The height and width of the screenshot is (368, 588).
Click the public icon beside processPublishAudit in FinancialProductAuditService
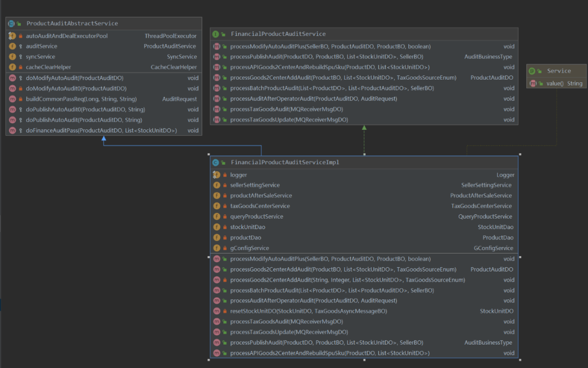click(x=225, y=57)
